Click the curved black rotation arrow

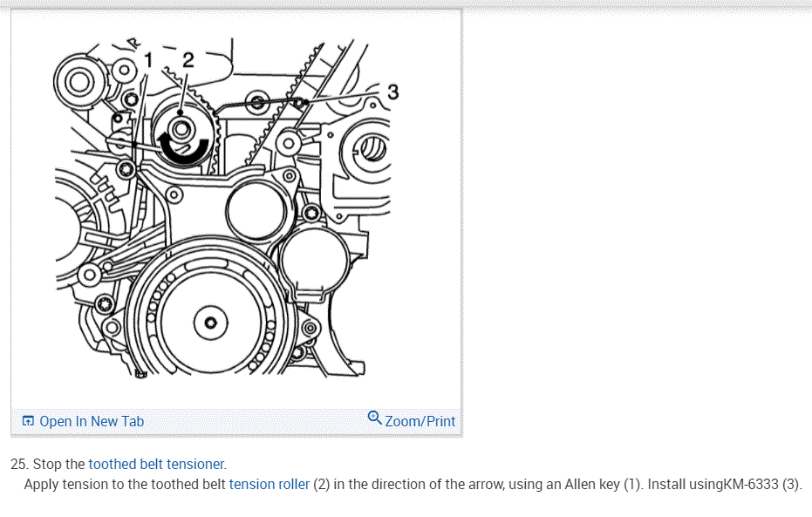[183, 148]
